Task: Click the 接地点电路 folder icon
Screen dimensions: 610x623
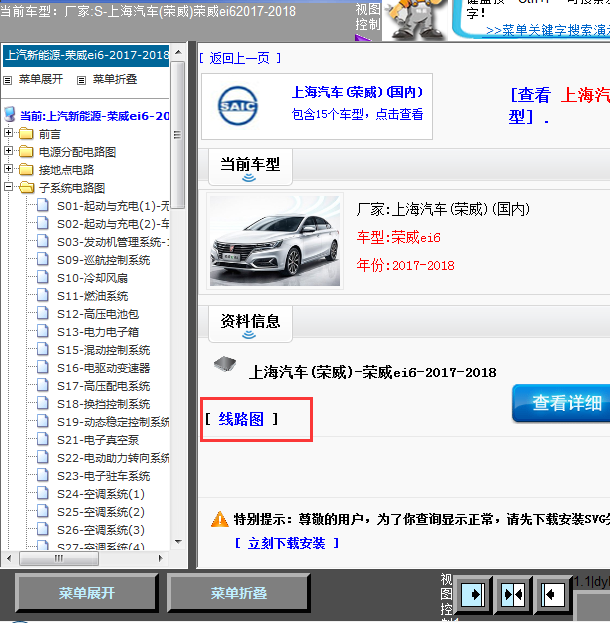Action: pos(26,169)
